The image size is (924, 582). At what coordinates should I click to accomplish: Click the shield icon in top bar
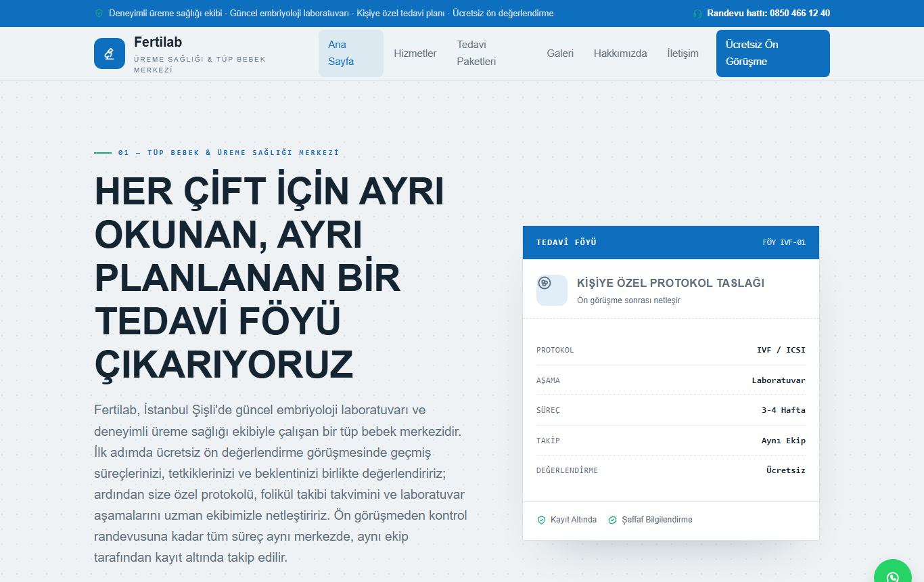pyautogui.click(x=99, y=14)
